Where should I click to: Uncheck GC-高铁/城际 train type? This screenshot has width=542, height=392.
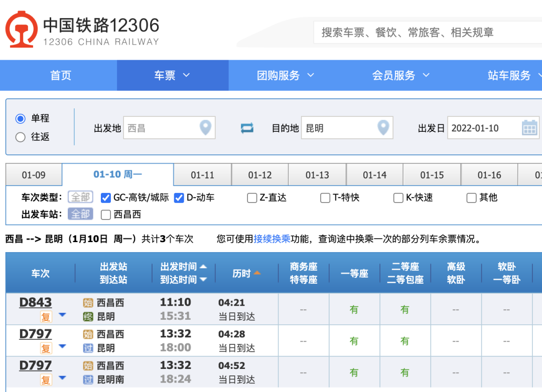point(106,198)
